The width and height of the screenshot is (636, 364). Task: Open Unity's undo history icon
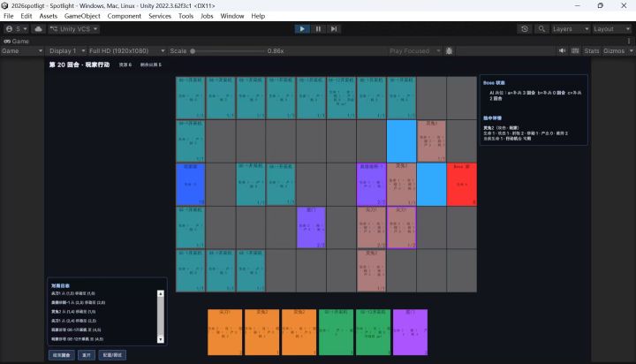coord(525,29)
